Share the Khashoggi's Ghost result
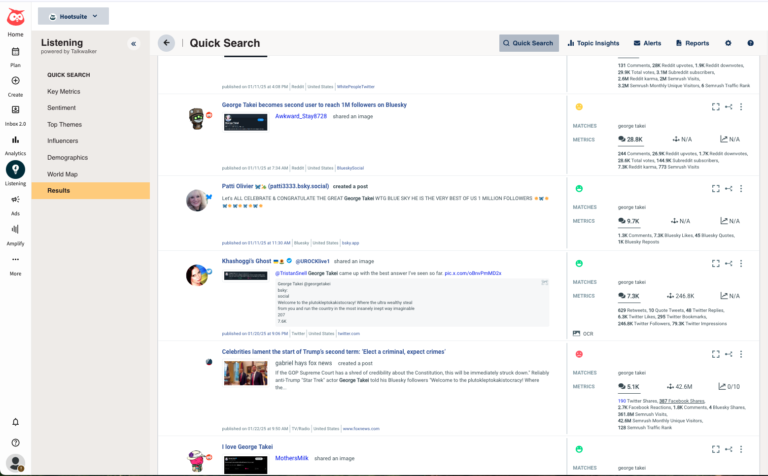768x476 pixels. (x=729, y=263)
